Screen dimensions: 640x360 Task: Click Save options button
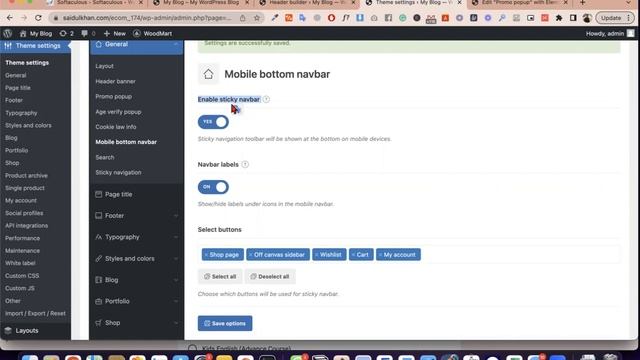click(x=225, y=323)
